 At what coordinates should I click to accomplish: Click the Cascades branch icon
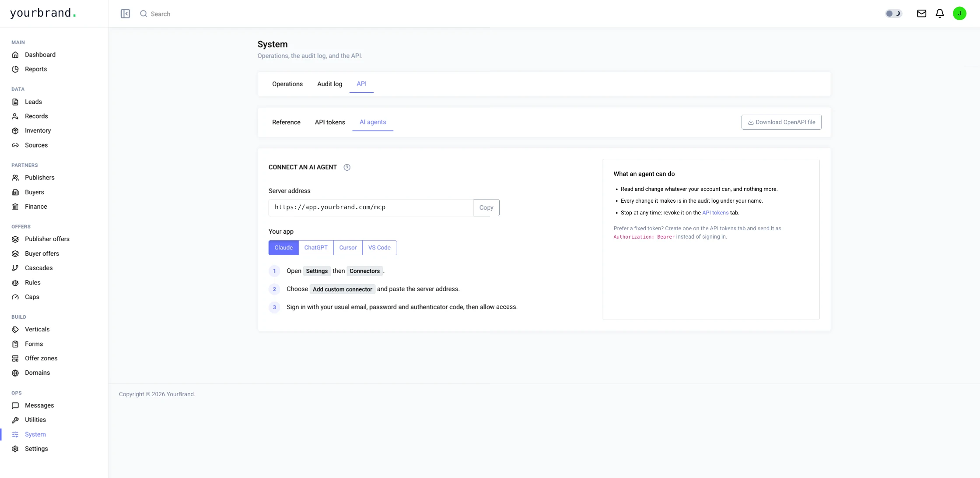click(15, 268)
